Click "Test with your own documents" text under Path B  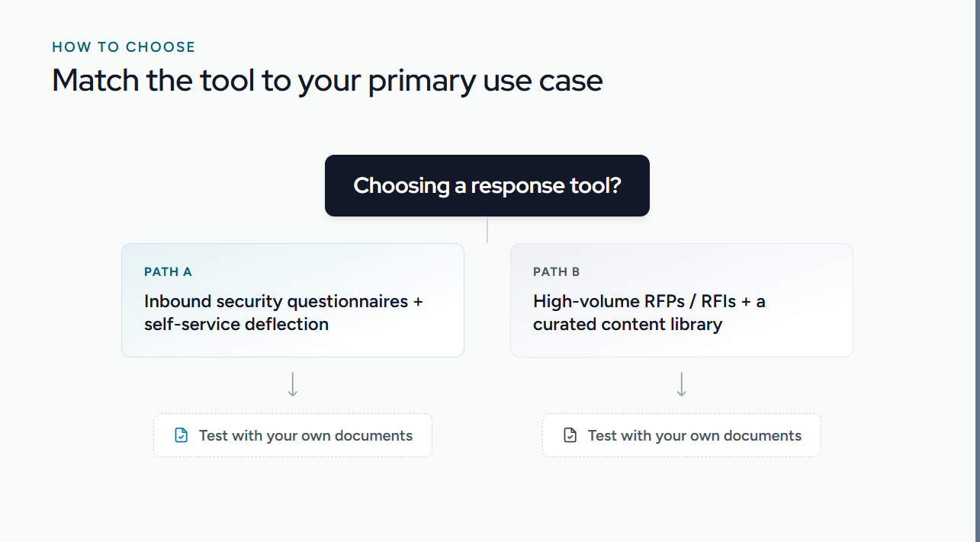(x=695, y=435)
